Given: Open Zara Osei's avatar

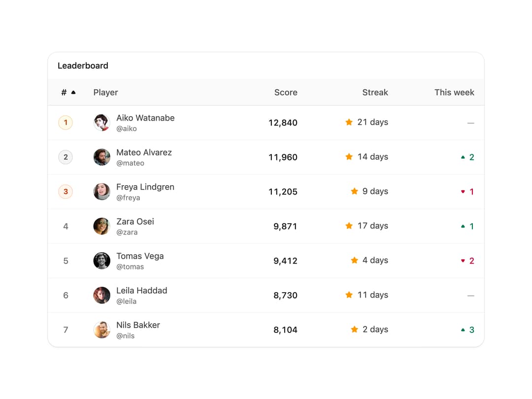Looking at the screenshot, I should [x=102, y=226].
